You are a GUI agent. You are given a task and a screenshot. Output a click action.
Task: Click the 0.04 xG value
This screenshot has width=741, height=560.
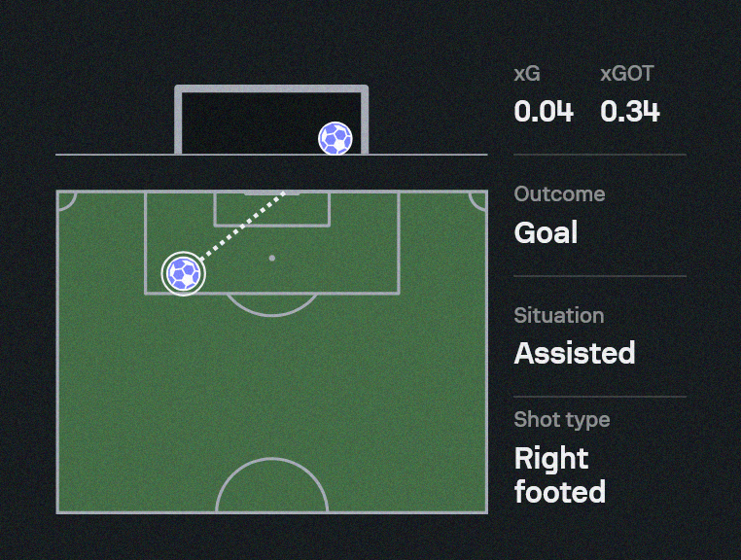point(544,112)
